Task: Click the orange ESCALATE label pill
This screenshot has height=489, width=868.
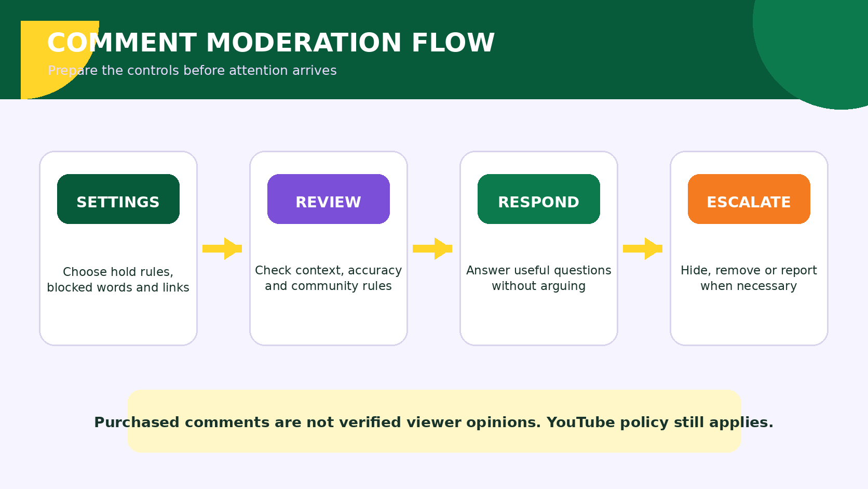Action: coord(749,199)
